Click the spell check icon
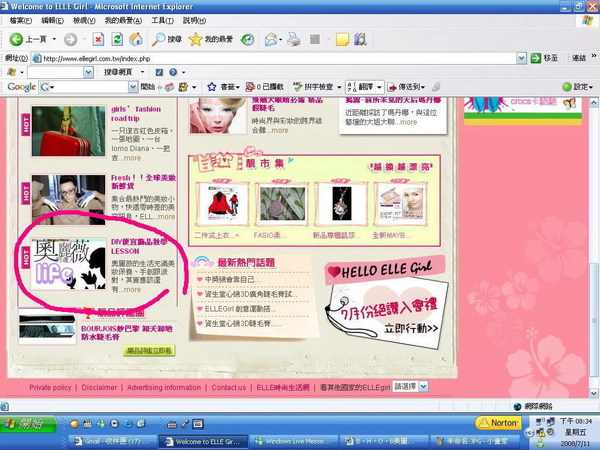Screen dimensions: 600x450 pyautogui.click(x=298, y=87)
